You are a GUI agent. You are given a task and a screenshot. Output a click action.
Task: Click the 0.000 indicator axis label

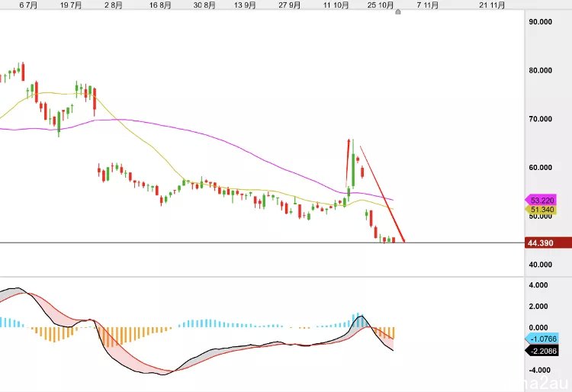538,327
